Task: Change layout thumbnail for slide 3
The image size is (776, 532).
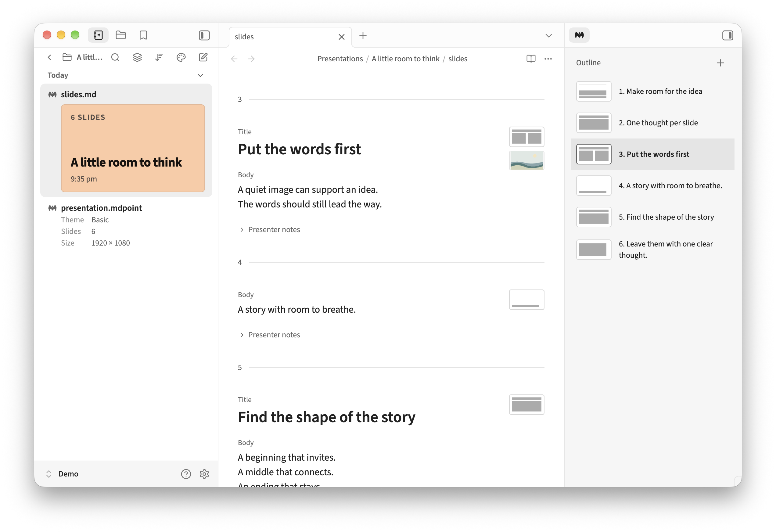Action: click(526, 137)
